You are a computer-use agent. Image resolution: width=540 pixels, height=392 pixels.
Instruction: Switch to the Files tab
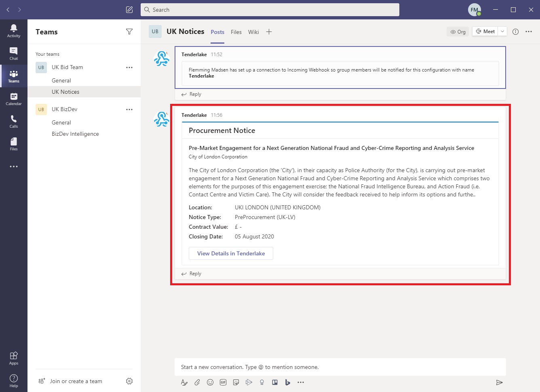click(236, 32)
